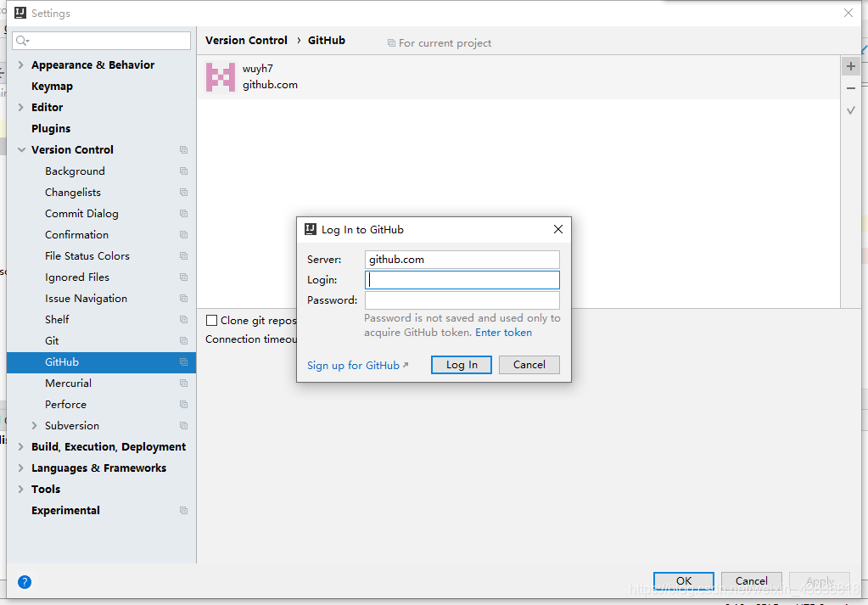Expand the Editor section
868x605 pixels.
(x=21, y=108)
